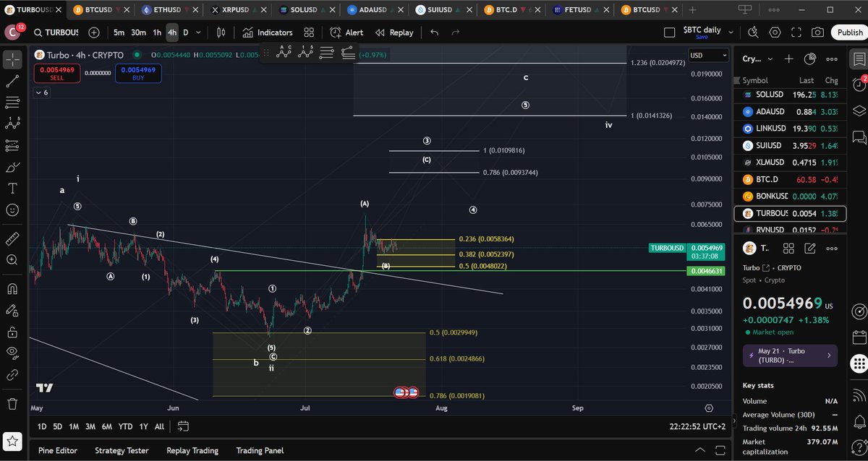Expand the collapsed 6 indicators legend
The width and height of the screenshot is (868, 461).
tap(41, 92)
